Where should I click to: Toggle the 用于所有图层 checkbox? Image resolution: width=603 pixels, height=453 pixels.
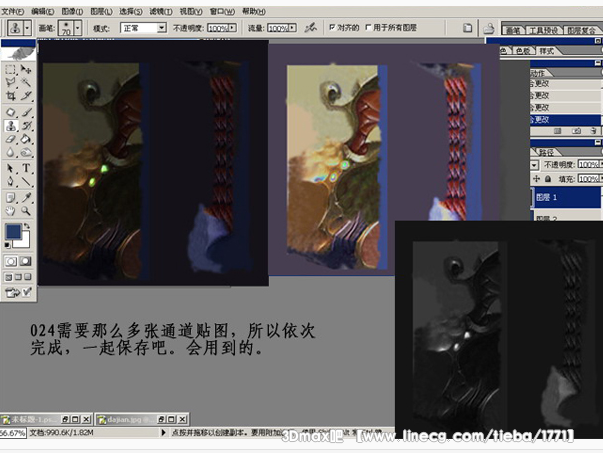[x=368, y=27]
